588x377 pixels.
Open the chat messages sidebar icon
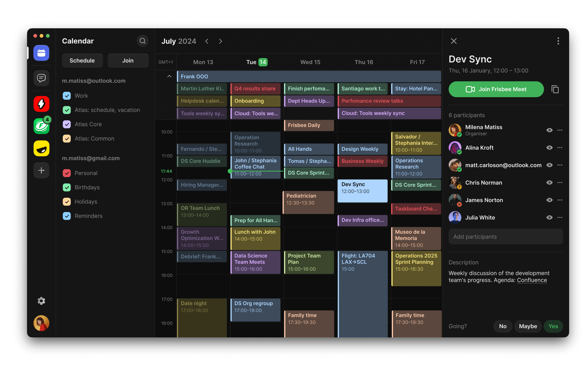pos(41,78)
